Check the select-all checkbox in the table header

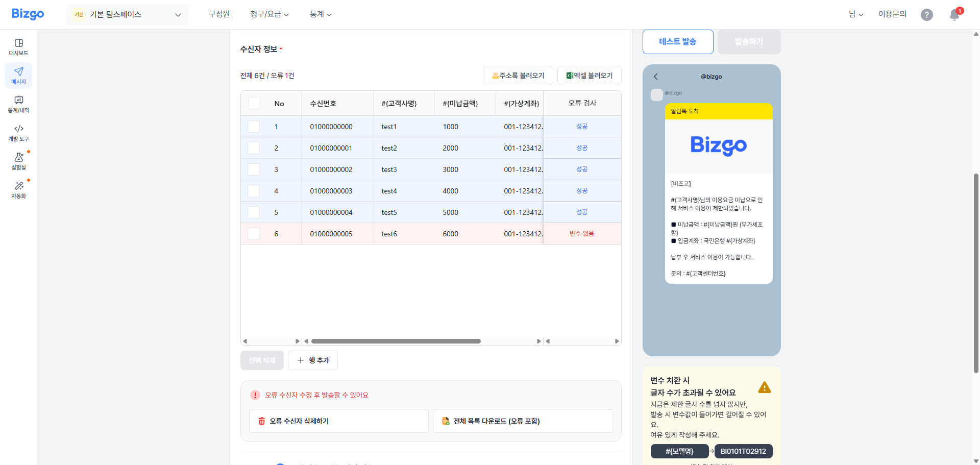click(254, 103)
